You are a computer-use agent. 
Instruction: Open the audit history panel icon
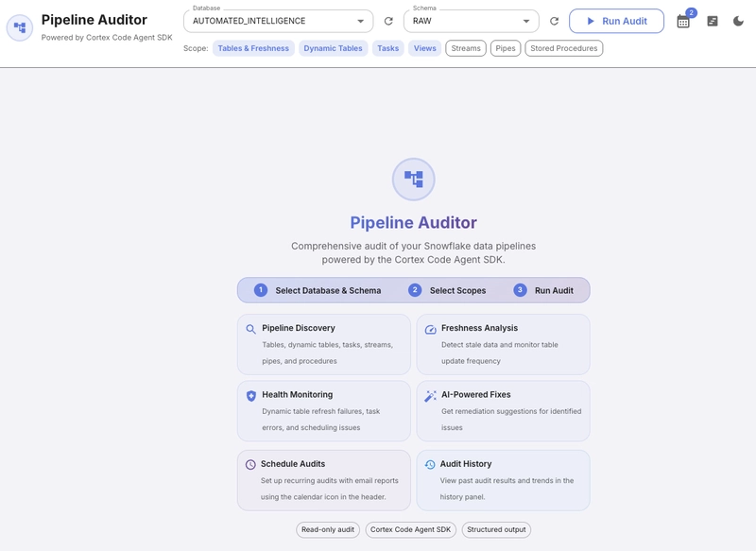tap(713, 21)
